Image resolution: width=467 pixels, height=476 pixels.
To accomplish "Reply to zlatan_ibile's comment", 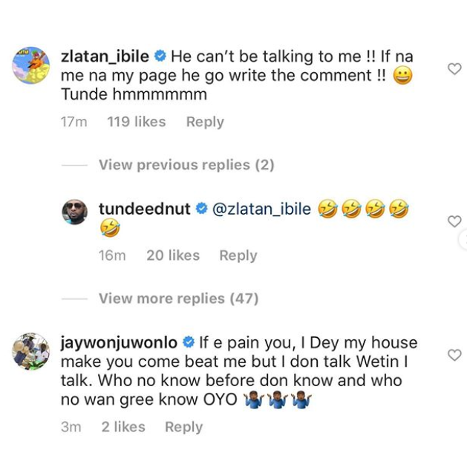I will point(205,122).
